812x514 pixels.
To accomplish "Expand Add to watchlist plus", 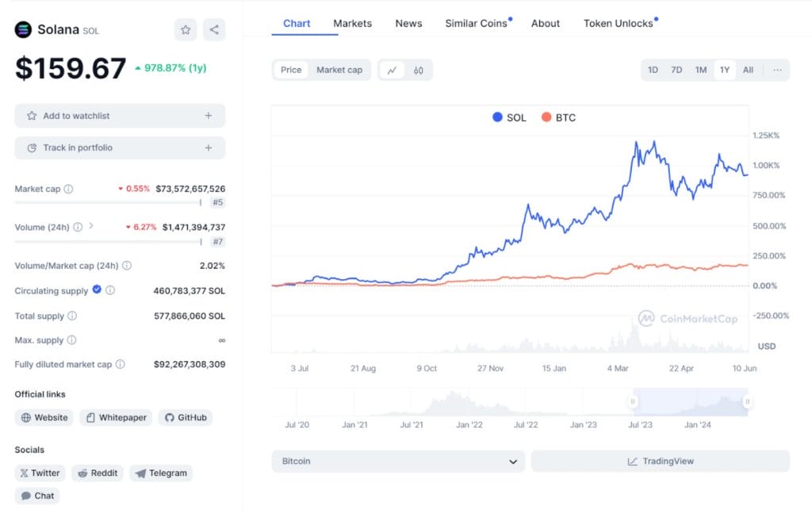I will tap(209, 116).
